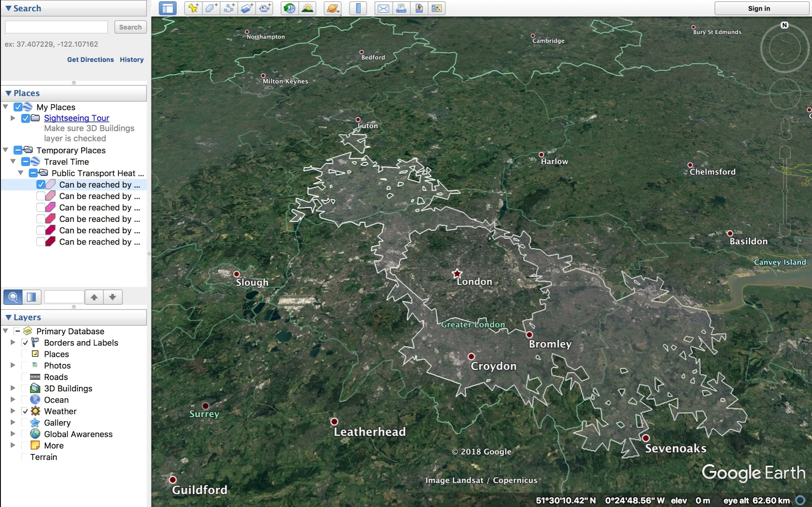Screen dimensions: 812x507
Task: Click Sevenoaks red dot marker
Action: 646,438
